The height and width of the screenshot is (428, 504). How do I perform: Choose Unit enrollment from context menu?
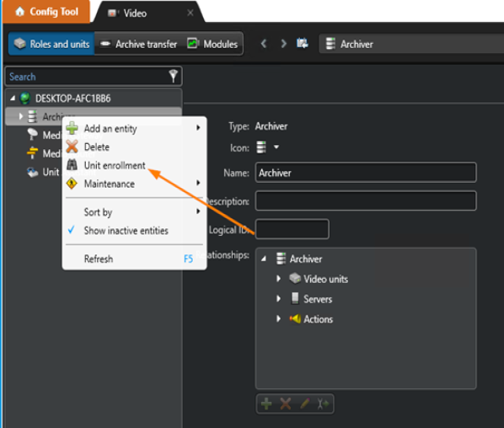(x=115, y=165)
